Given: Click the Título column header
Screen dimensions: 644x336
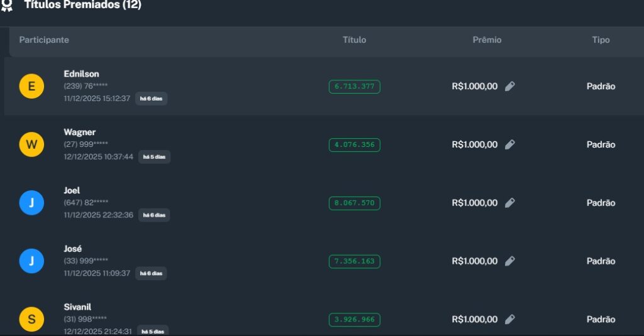Looking at the screenshot, I should coord(354,40).
